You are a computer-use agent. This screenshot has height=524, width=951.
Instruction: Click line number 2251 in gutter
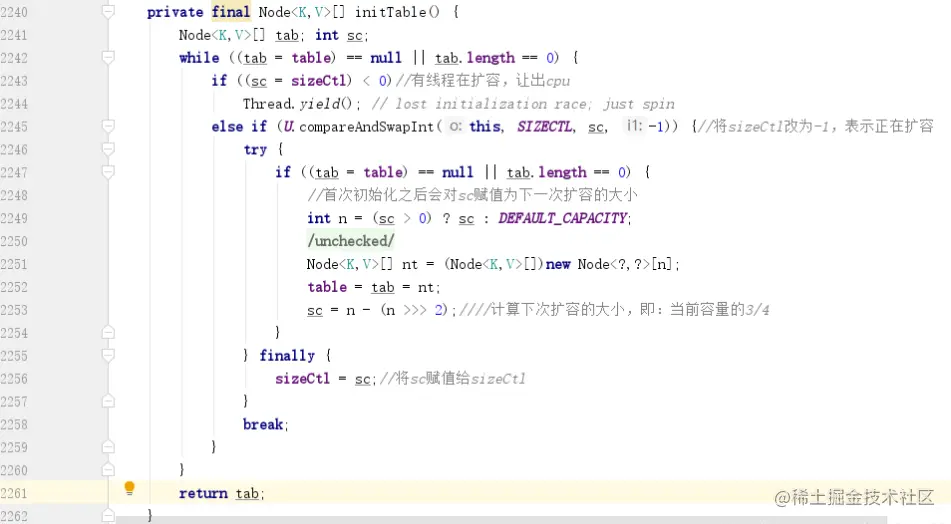[14, 264]
